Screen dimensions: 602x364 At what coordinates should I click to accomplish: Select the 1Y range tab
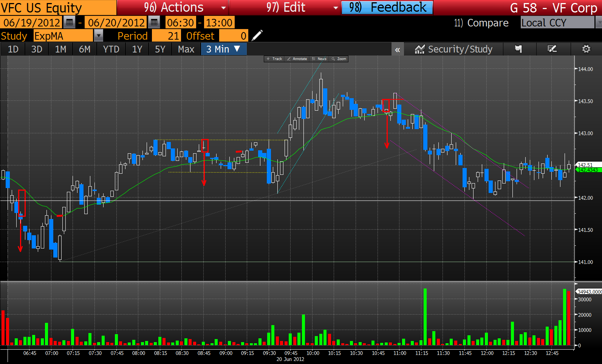(x=137, y=49)
